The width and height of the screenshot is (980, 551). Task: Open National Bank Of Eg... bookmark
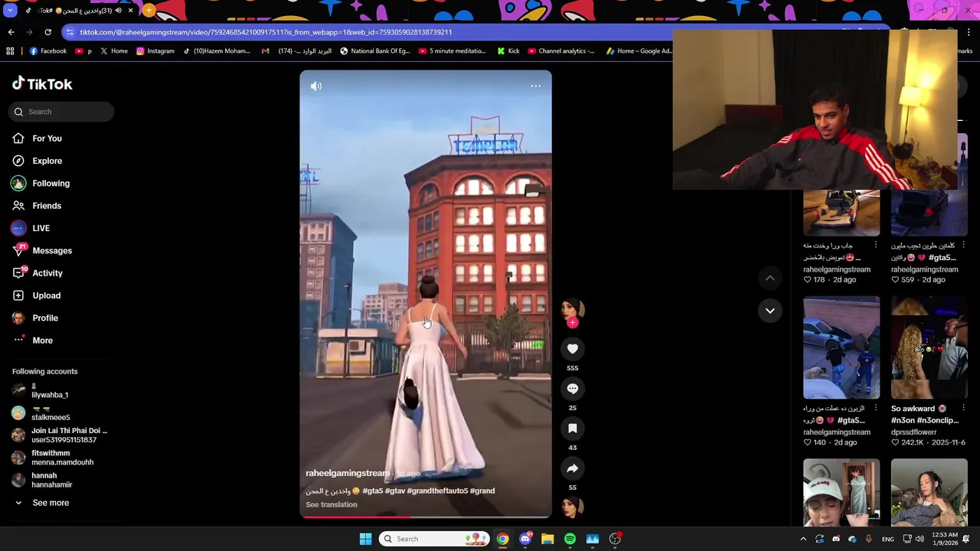pyautogui.click(x=374, y=51)
